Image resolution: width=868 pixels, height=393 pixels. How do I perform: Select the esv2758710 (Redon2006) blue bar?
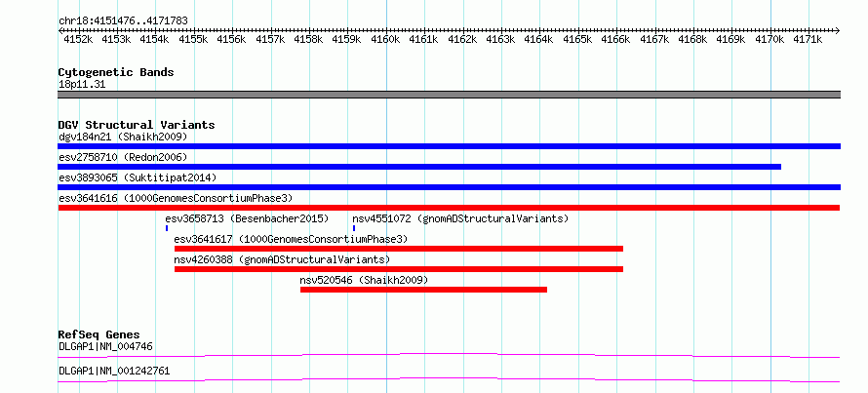[x=419, y=167]
